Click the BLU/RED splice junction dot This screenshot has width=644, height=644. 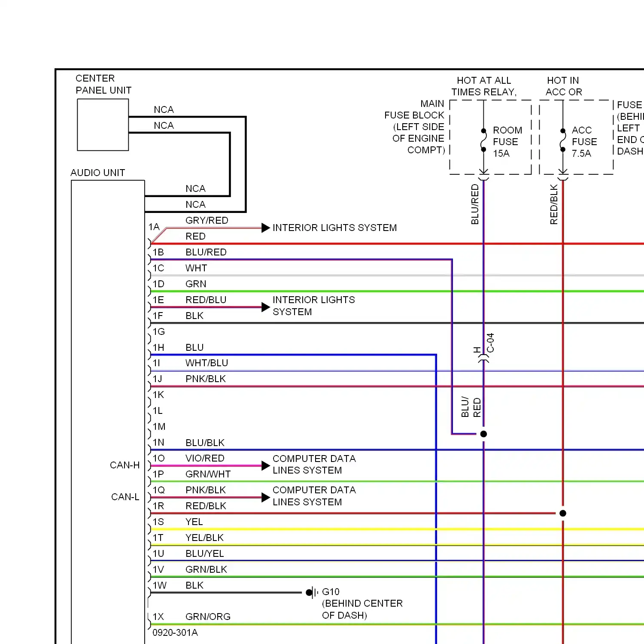point(483,434)
